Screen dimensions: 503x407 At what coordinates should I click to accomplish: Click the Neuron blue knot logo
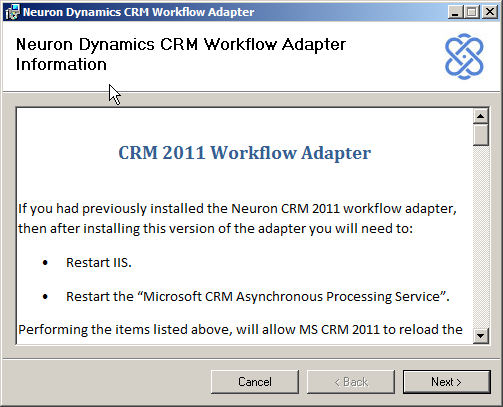464,56
